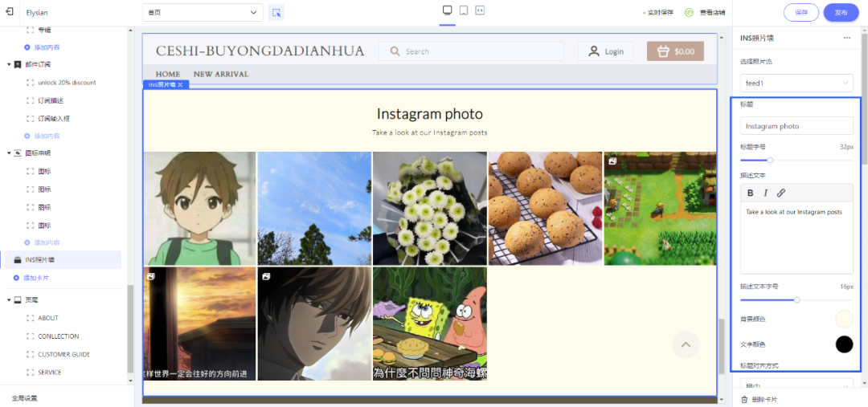
Task: Close the INS照片墙 label tag
Action: point(180,84)
